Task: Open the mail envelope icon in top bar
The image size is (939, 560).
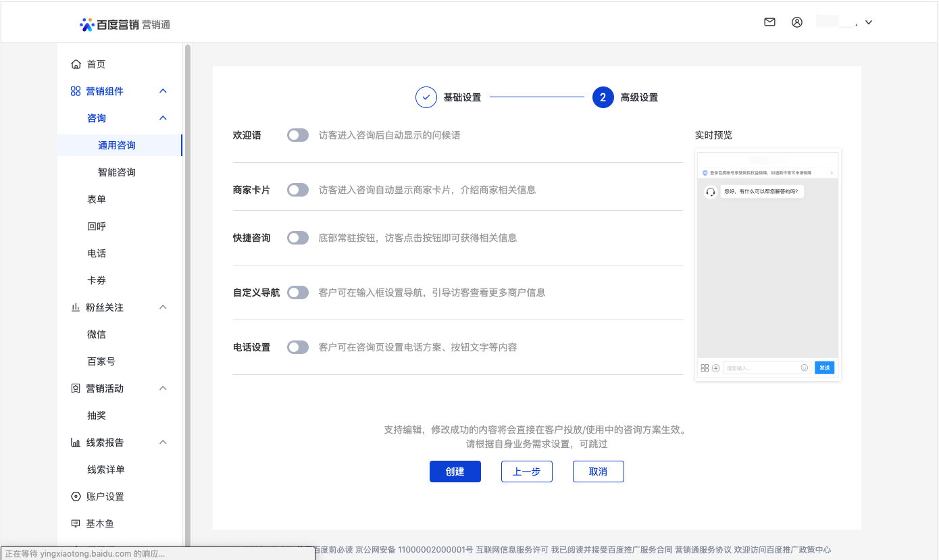Action: (x=769, y=22)
